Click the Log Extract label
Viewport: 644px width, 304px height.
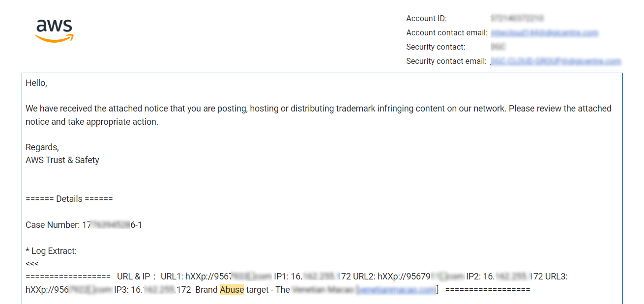click(51, 251)
